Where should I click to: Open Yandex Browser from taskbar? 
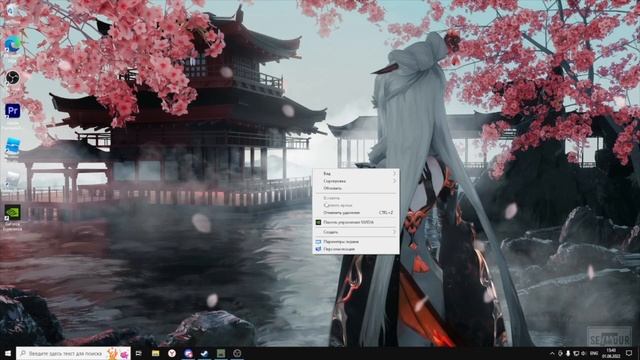(x=172, y=353)
